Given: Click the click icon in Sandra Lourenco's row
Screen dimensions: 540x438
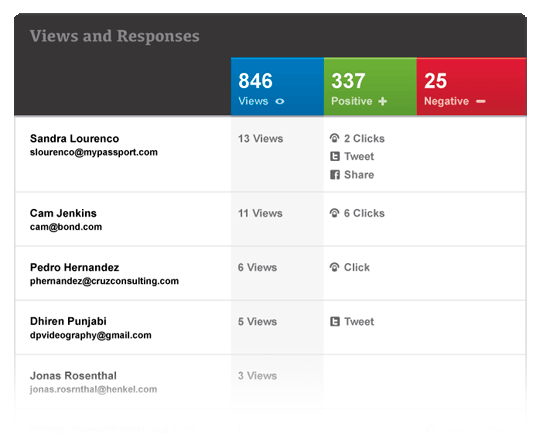Looking at the screenshot, I should 334,138.
